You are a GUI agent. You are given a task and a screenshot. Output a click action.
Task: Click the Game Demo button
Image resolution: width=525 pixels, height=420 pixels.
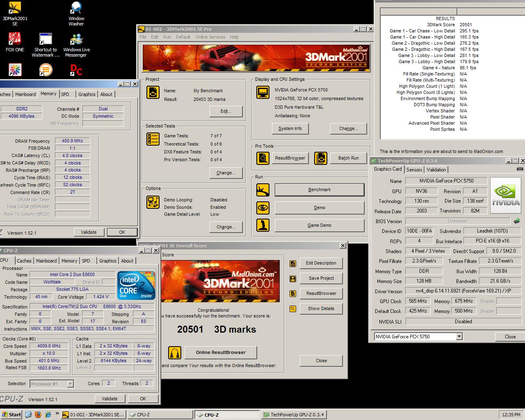tap(320, 226)
